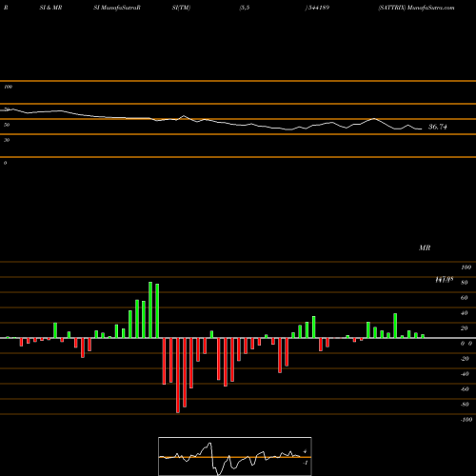Click the -20 label on the MR axis
Image resolution: width=476 pixels, height=476 pixels.
[465, 359]
